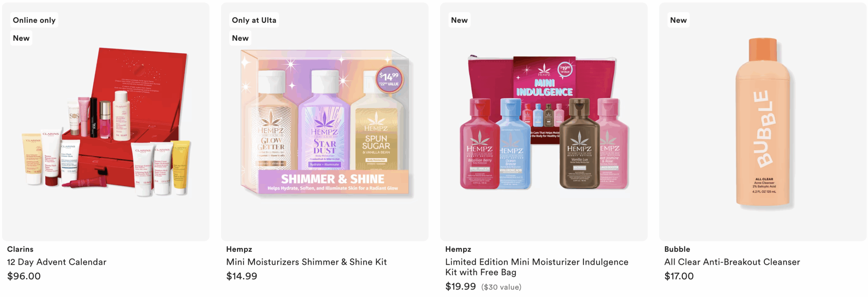Viewport: 868px width, 297px height.
Task: Click the Limited Edition Mini Moisturizer Indulgence Kit title
Action: click(x=537, y=267)
